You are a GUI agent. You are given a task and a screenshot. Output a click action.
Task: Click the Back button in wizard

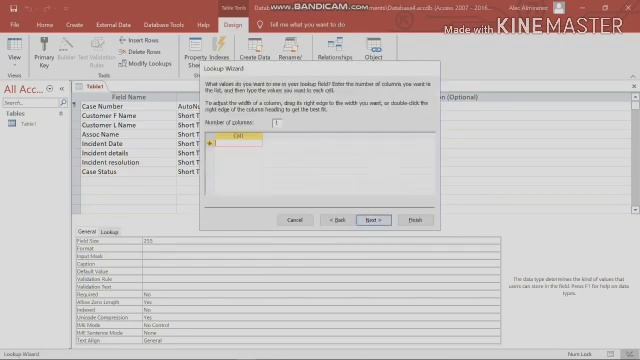pos(337,220)
